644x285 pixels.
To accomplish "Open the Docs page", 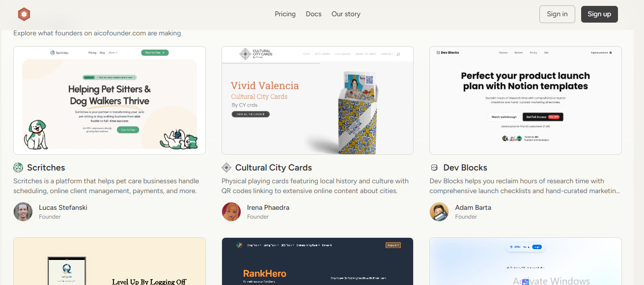I will pos(313,14).
